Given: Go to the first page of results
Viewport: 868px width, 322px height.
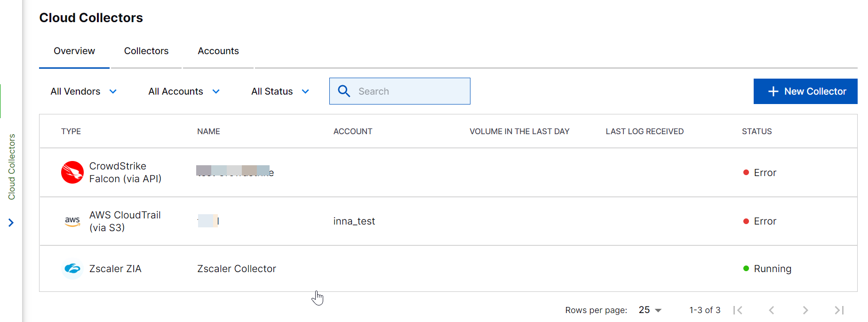Looking at the screenshot, I should coord(738,310).
